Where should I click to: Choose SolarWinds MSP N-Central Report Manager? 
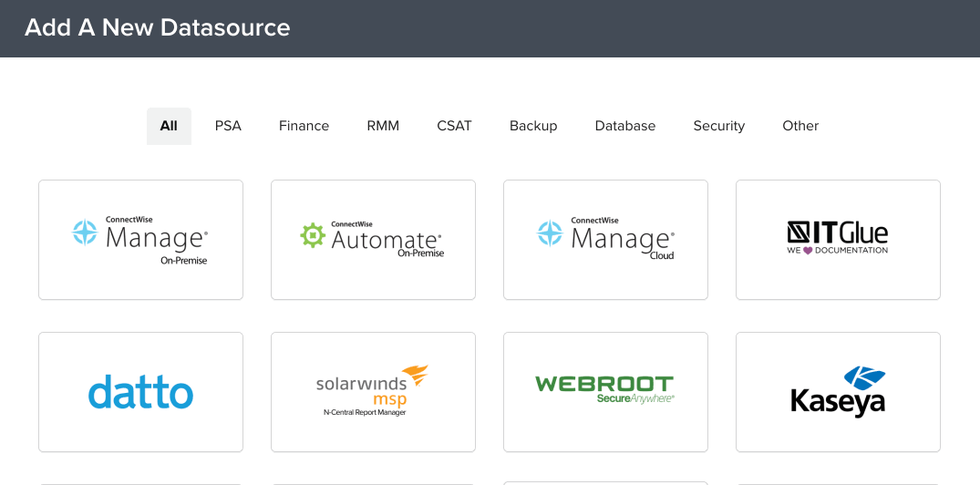373,392
